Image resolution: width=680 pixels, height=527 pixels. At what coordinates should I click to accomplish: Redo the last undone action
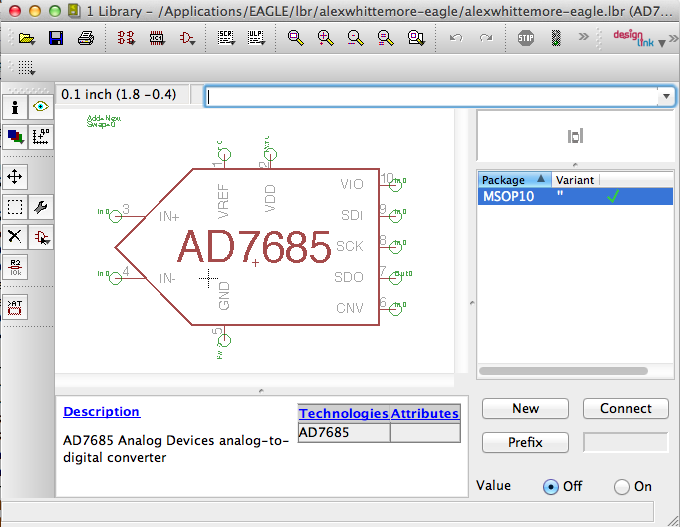[486, 38]
